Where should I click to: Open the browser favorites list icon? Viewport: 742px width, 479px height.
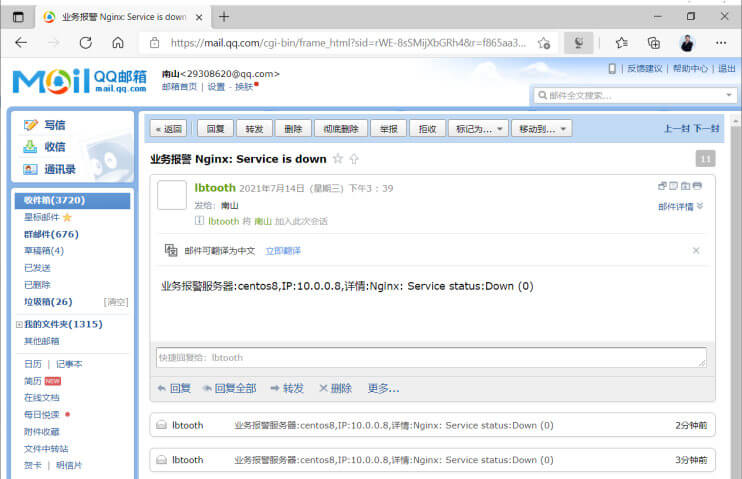pyautogui.click(x=622, y=43)
